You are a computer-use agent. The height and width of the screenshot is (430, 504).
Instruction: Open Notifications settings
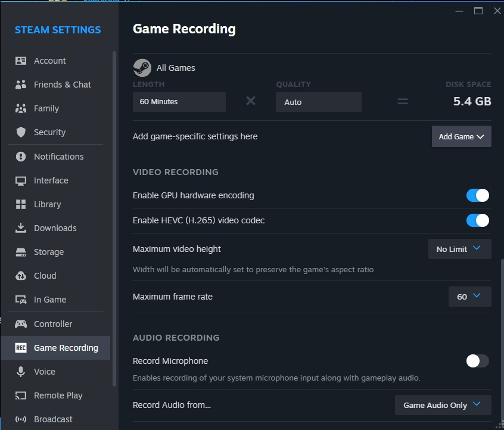55,157
